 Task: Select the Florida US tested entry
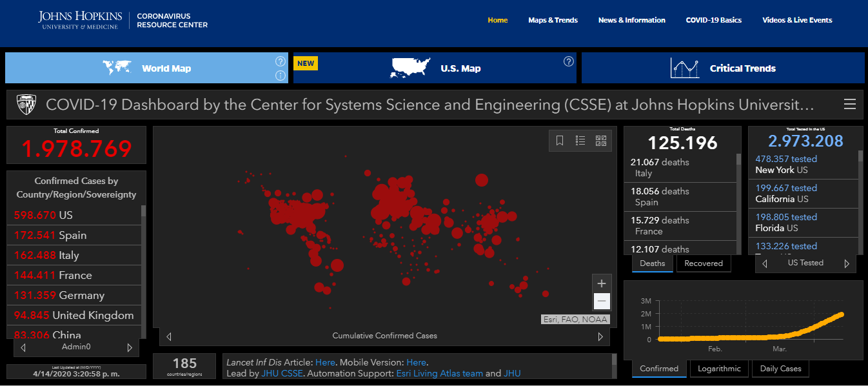[803, 222]
